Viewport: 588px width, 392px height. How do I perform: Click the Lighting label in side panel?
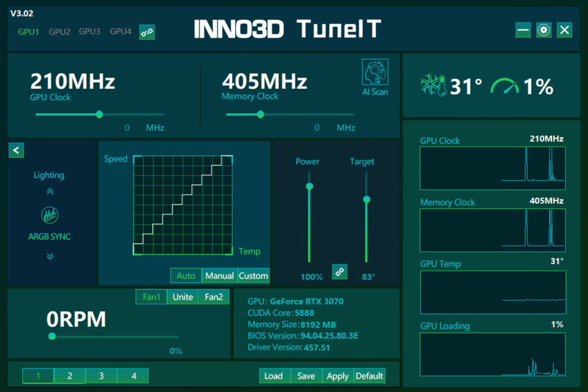point(49,175)
